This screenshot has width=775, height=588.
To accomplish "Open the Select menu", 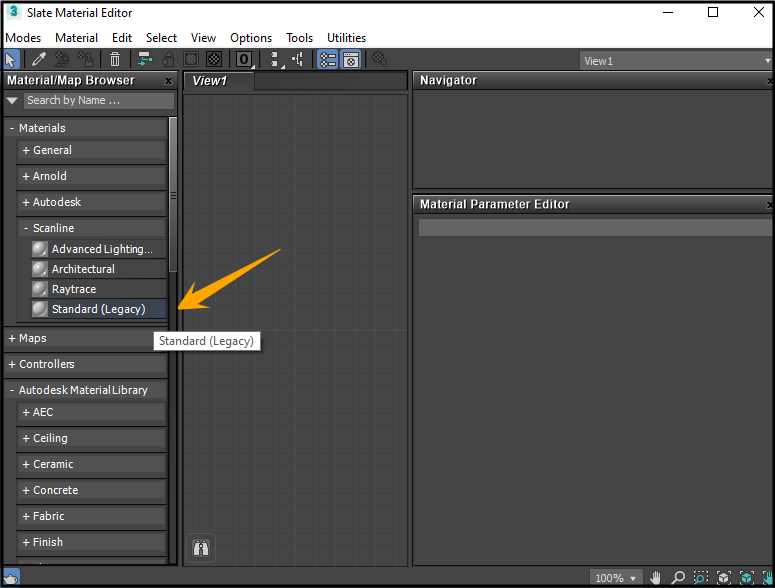I will click(x=161, y=38).
